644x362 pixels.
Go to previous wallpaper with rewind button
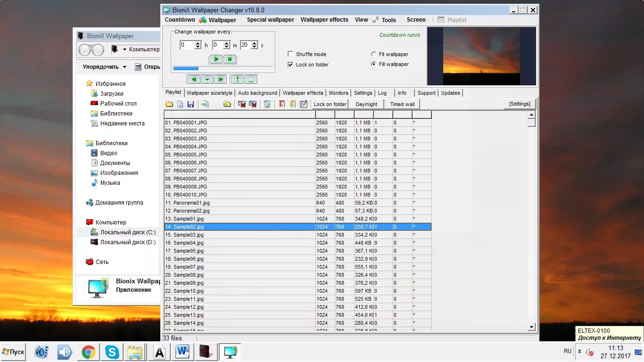194,80
